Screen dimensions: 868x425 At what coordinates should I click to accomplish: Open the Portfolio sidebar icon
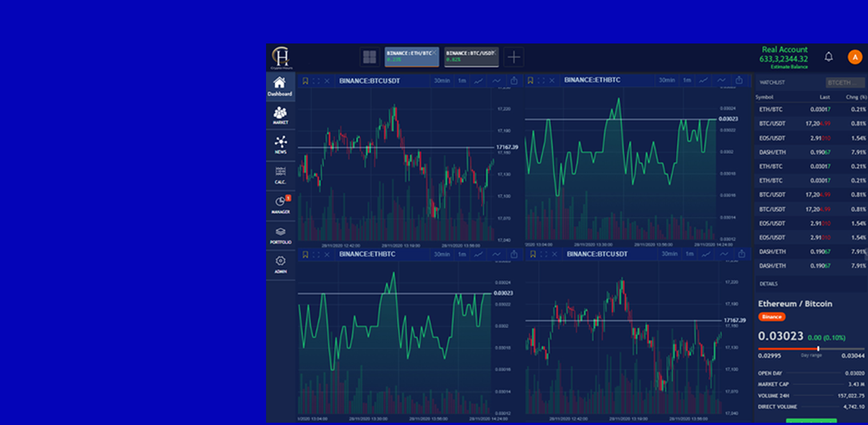point(280,235)
